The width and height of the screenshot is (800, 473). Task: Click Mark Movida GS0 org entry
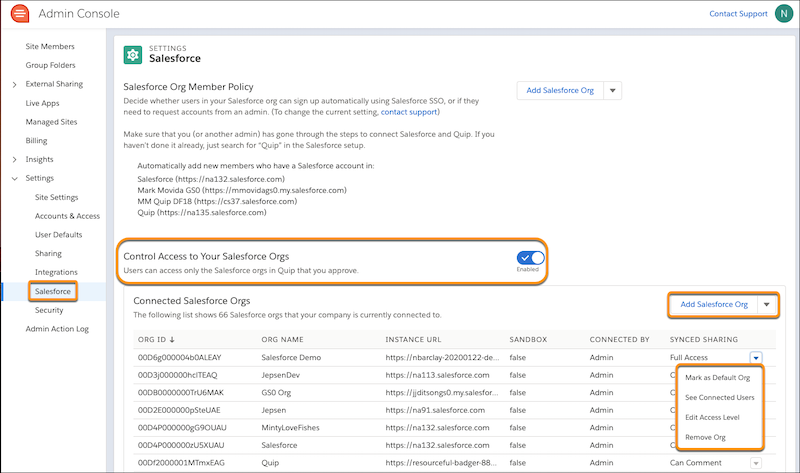tap(242, 190)
